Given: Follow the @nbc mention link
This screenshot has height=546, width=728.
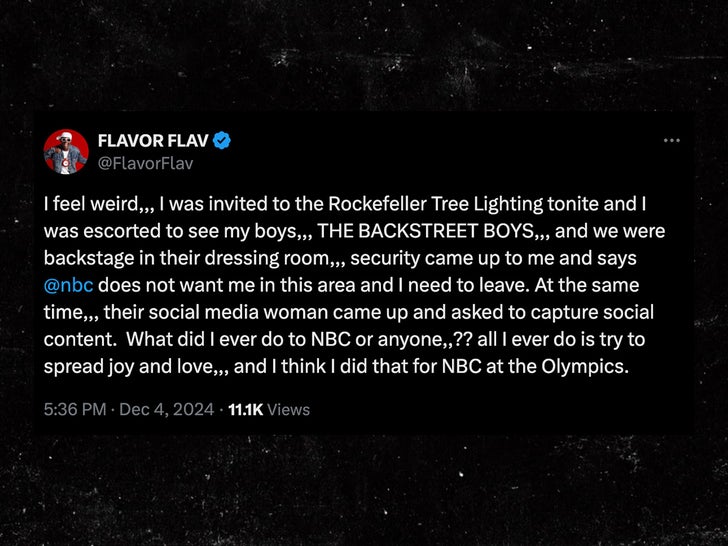Looking at the screenshot, I should (69, 285).
